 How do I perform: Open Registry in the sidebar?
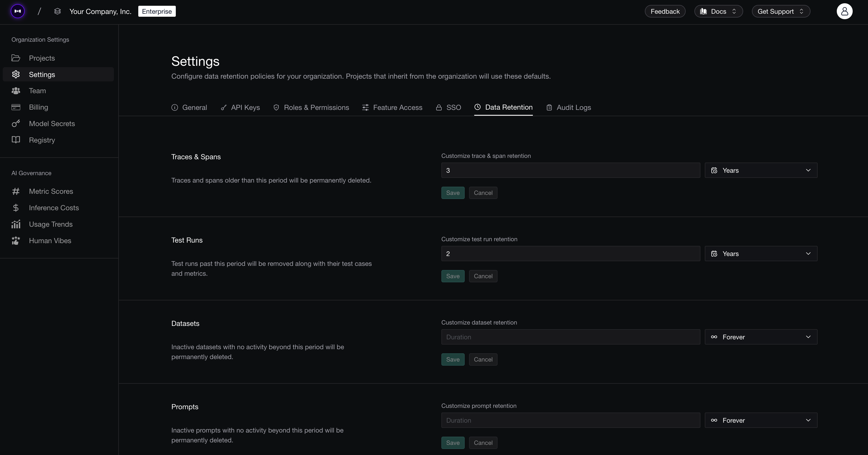58,140
